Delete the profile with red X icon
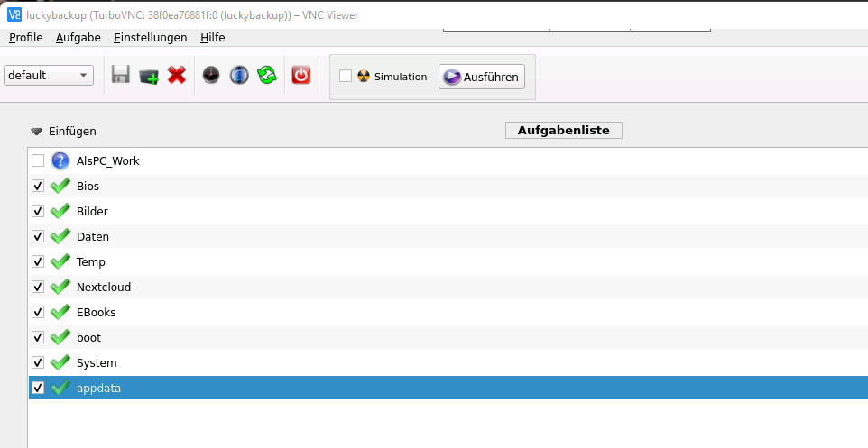868x448 pixels. [177, 75]
